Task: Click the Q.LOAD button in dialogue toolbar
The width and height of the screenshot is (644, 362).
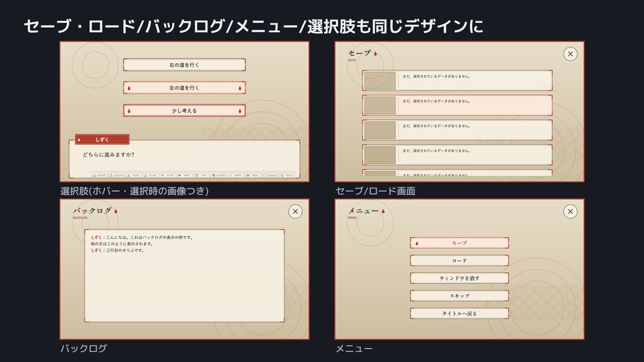Action: point(116,175)
